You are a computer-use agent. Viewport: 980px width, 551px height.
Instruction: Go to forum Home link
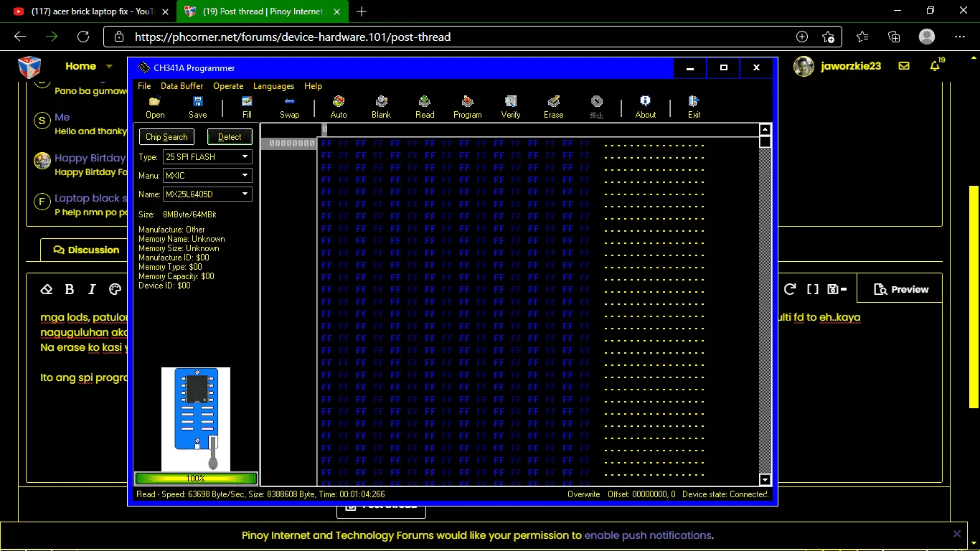click(80, 66)
